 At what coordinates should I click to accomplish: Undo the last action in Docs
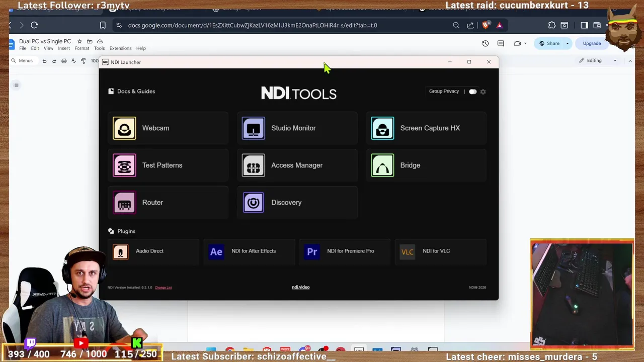pos(44,61)
